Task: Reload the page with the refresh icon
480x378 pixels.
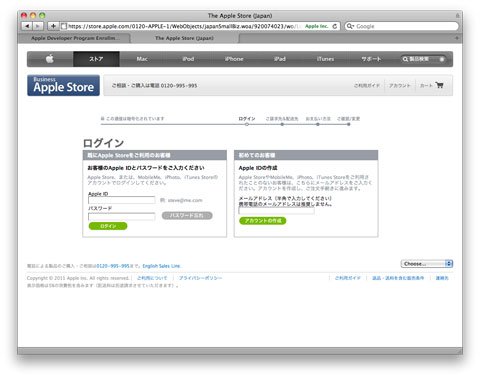Action: pos(335,26)
